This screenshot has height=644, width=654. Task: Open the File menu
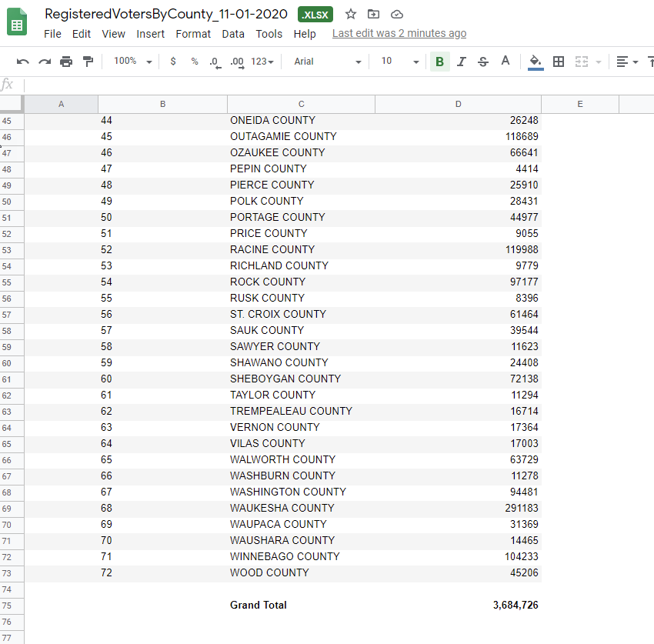[x=52, y=34]
